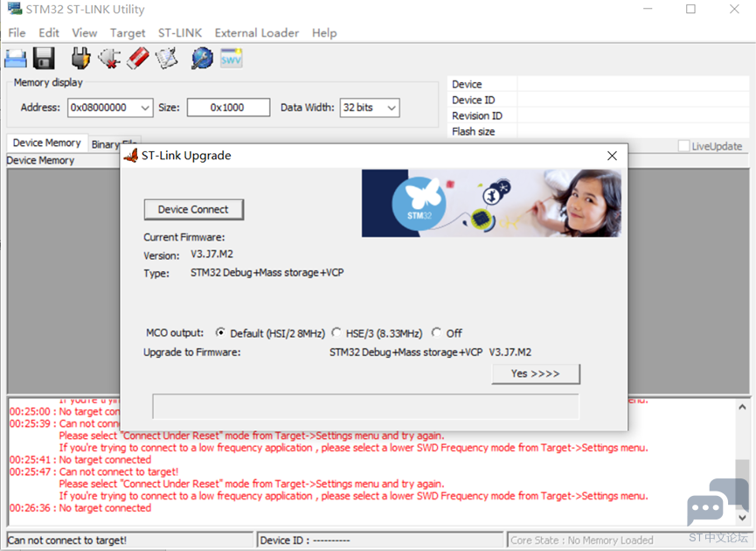Open the Data Width dropdown

(x=391, y=108)
